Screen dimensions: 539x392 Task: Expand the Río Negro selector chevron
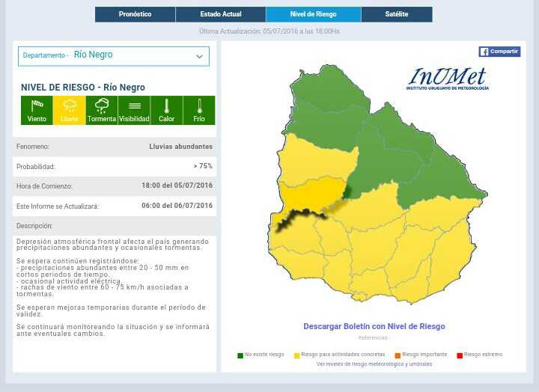click(199, 56)
